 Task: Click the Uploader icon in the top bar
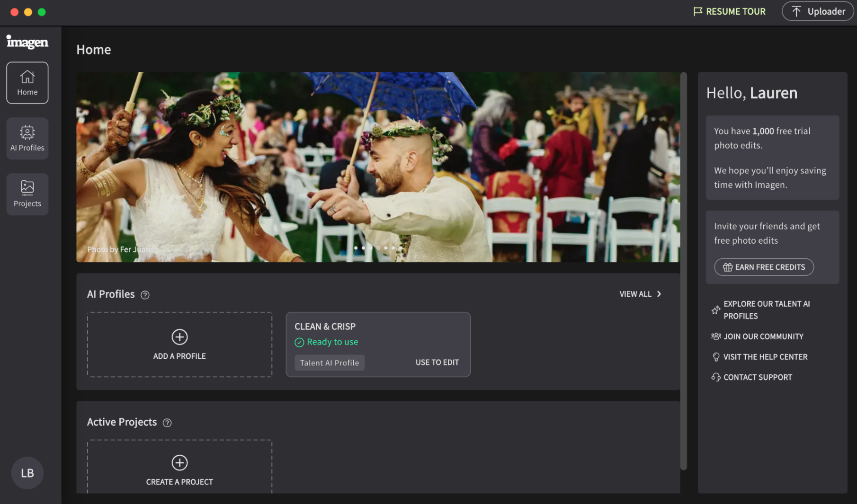pyautogui.click(x=797, y=11)
